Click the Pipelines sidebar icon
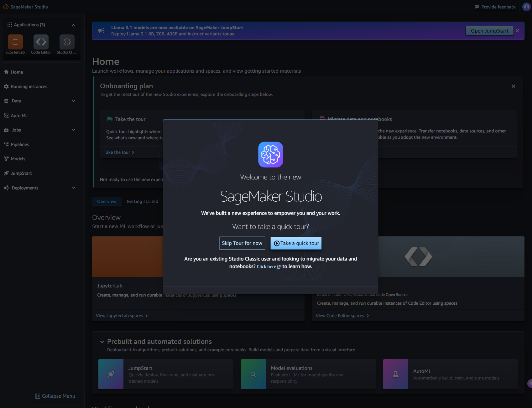Viewport: 532px width, 408px height. [6, 144]
